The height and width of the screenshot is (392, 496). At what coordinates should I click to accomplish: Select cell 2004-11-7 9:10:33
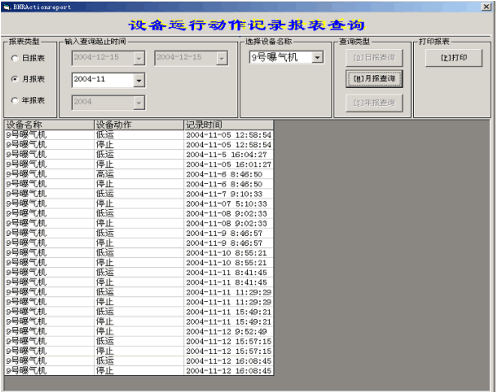click(228, 194)
